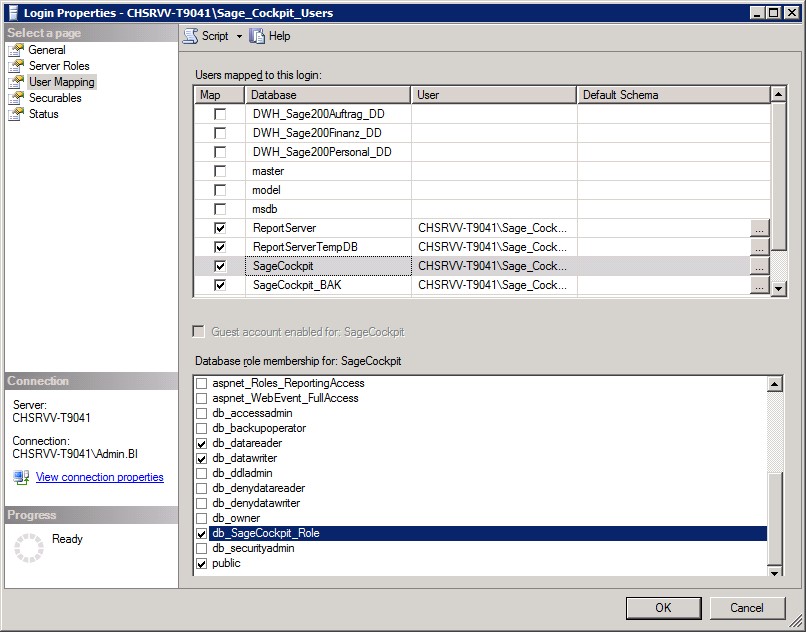This screenshot has width=806, height=632.
Task: Go to the Securables page
Action: tap(55, 98)
